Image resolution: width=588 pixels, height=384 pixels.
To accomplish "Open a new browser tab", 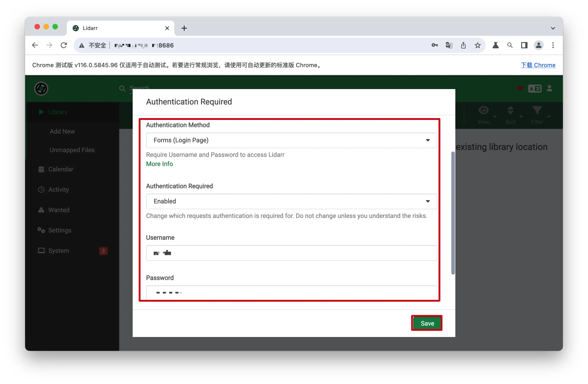I will [x=184, y=28].
